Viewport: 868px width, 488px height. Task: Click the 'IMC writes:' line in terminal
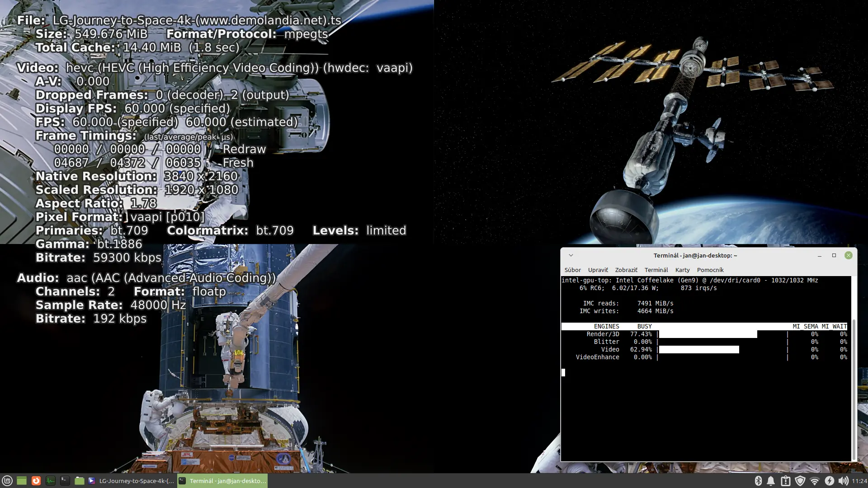click(x=626, y=311)
